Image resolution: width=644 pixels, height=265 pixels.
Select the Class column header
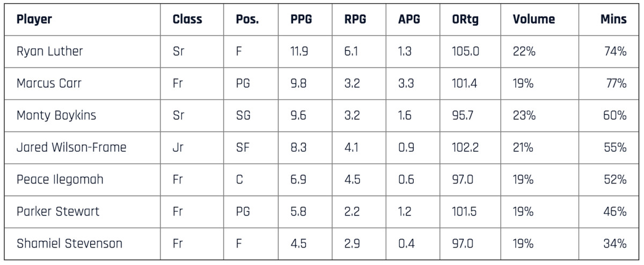point(187,19)
